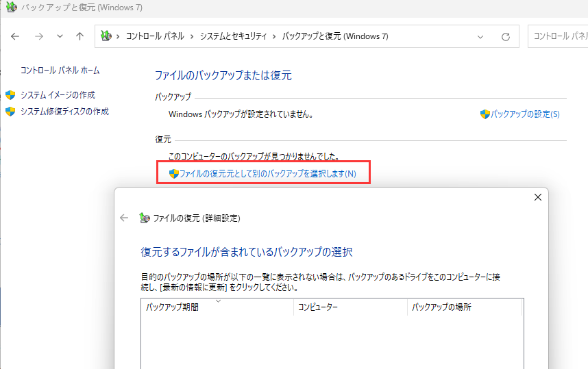This screenshot has width=588, height=369.
Task: Open the recent locations chevron dropdown
Action: (x=60, y=36)
